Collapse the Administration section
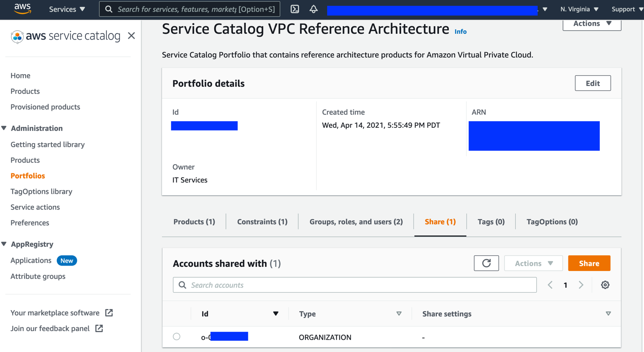This screenshot has width=644, height=352. point(5,128)
